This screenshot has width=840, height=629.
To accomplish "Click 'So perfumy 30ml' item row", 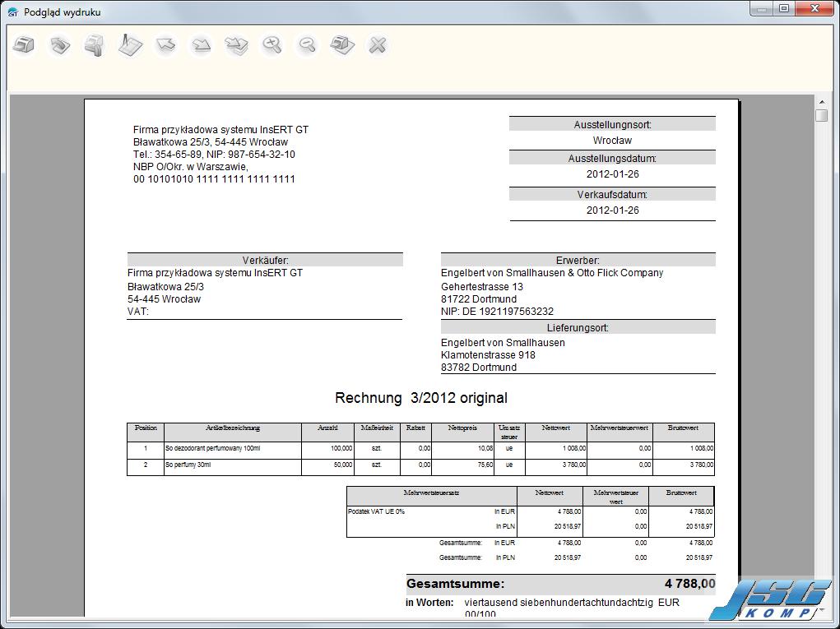I will [x=188, y=465].
